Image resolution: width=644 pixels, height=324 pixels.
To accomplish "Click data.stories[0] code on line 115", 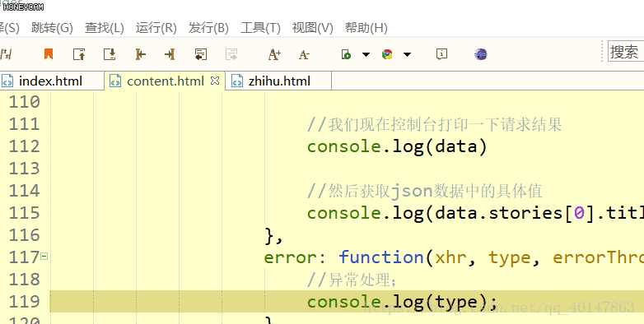I will click(515, 213).
